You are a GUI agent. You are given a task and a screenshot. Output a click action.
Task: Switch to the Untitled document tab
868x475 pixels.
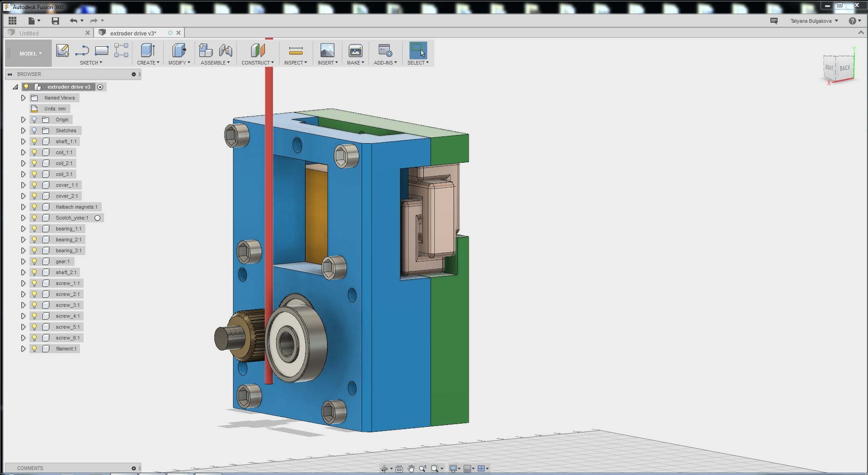point(29,33)
